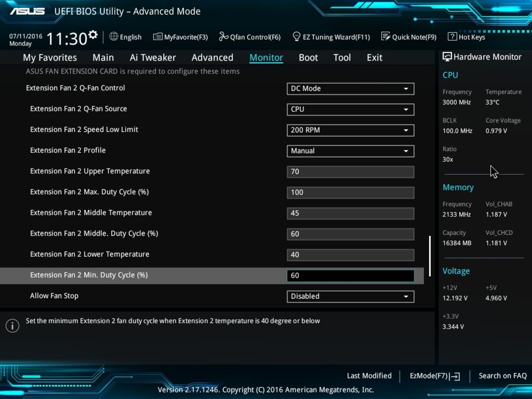
Task: Select Extension Fan 2 Lower Temperature label
Action: (x=90, y=254)
